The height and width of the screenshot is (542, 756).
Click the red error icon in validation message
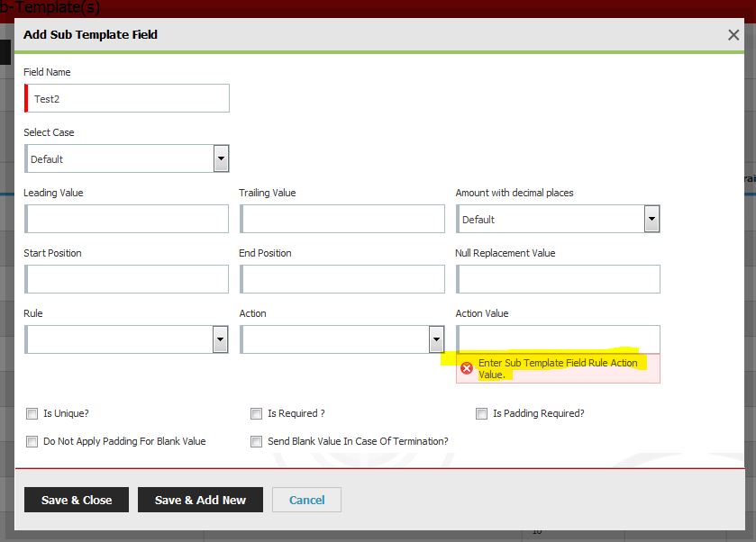click(467, 368)
